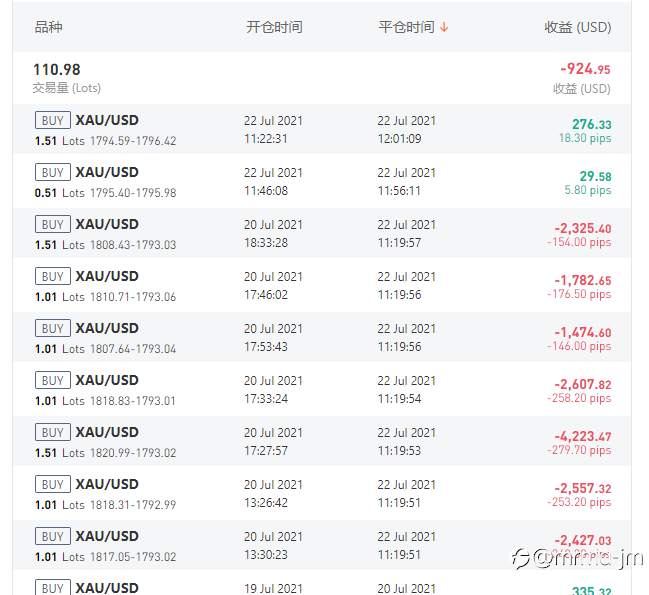Sort by 品种 column header
649x595 pixels.
[x=48, y=27]
